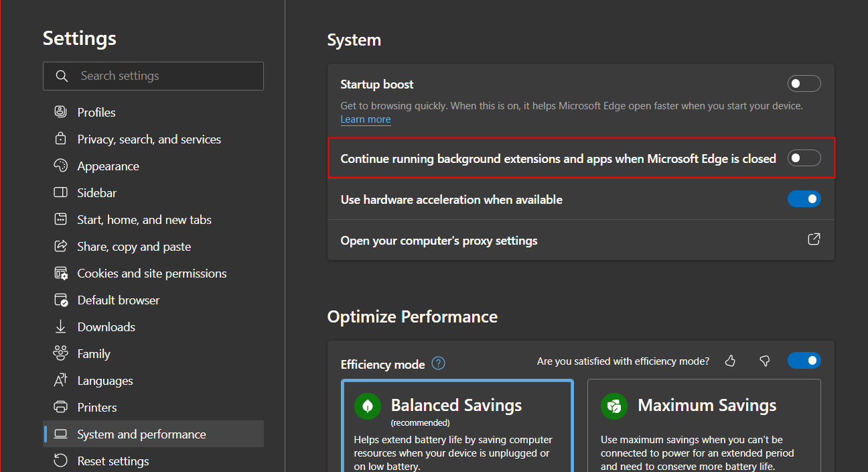
Task: Open the Profiles settings page
Action: coord(153,112)
